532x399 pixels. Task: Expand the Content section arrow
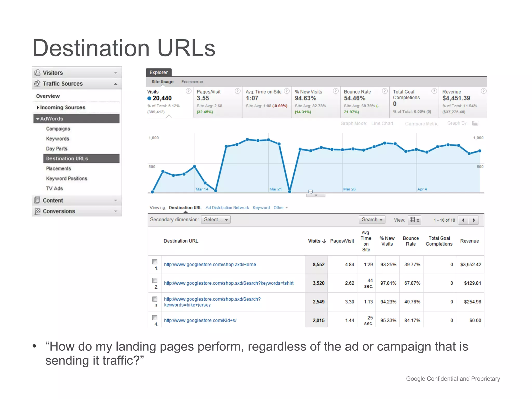116,200
